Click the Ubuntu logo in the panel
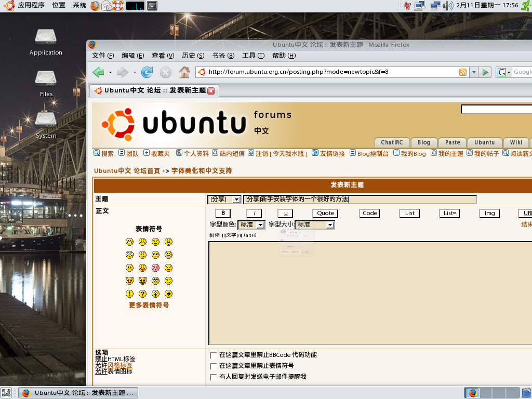This screenshot has width=532, height=399. point(9,5)
